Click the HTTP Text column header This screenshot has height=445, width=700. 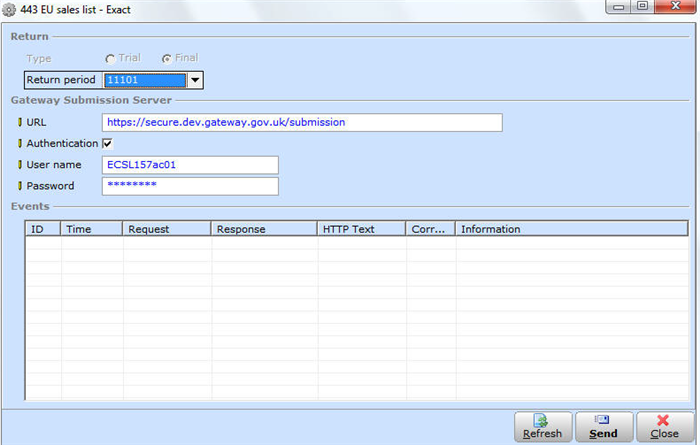362,229
